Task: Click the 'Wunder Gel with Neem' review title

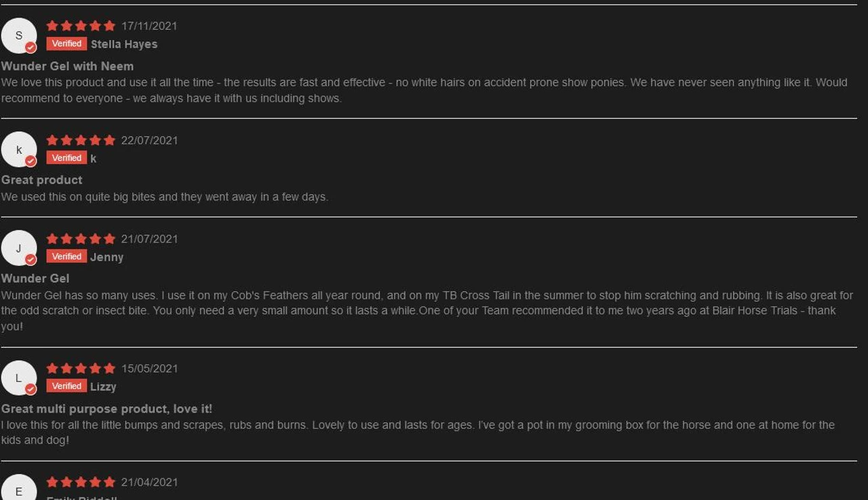Action: [x=67, y=66]
